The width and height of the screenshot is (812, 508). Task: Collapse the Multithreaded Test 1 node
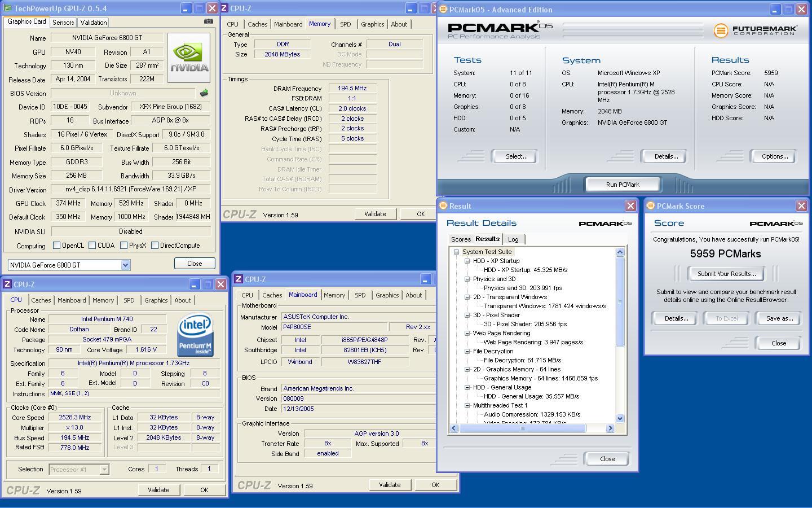(467, 405)
